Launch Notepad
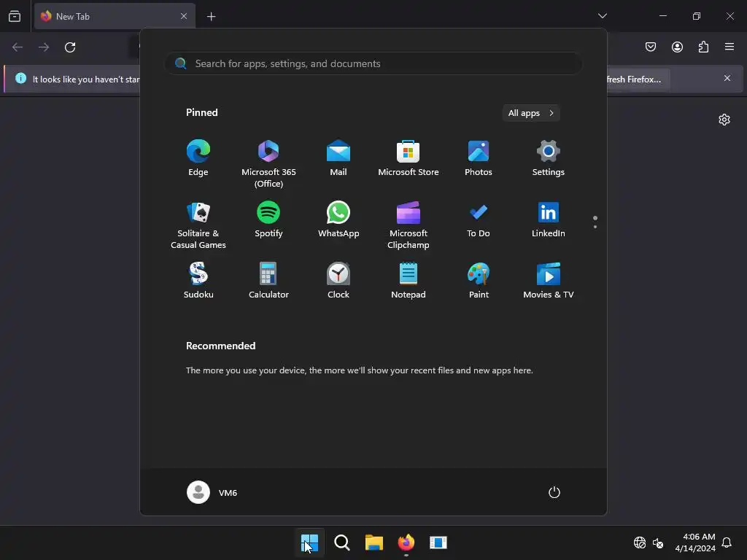The height and width of the screenshot is (560, 747). tap(409, 281)
